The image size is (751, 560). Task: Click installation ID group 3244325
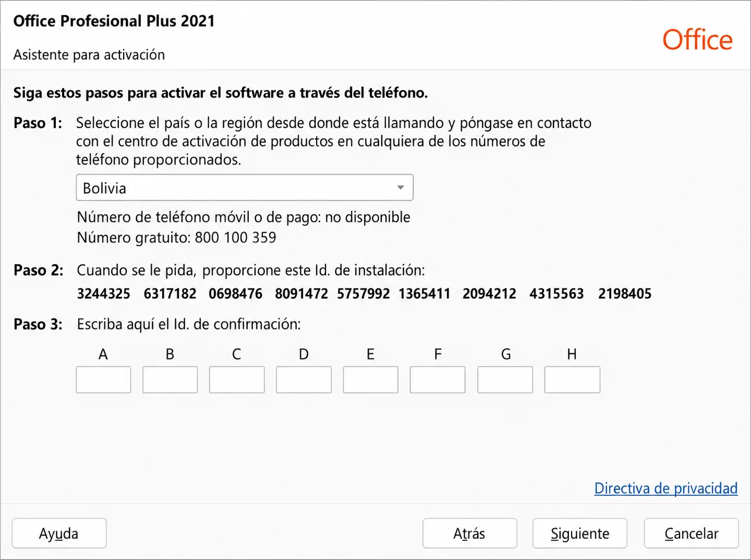pos(103,294)
